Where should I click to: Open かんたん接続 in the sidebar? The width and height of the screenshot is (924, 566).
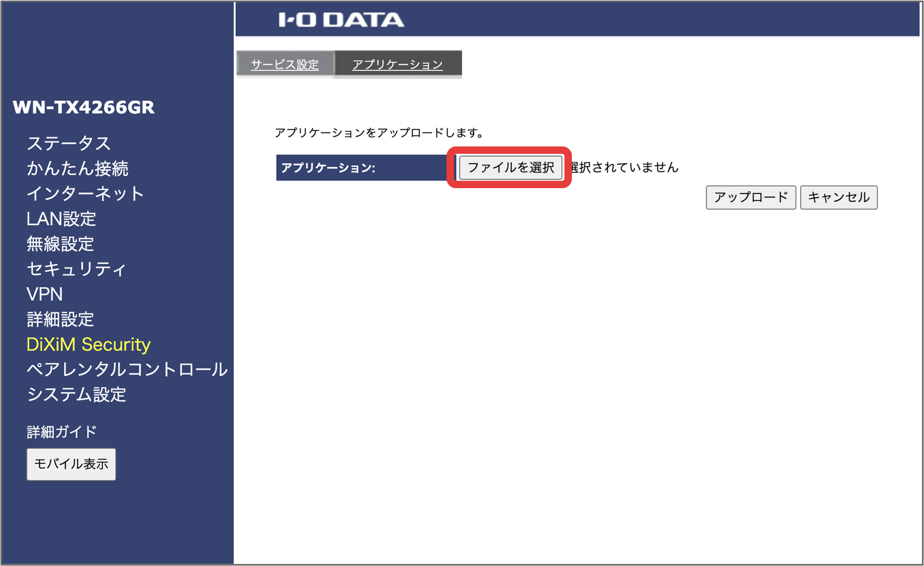(x=78, y=168)
